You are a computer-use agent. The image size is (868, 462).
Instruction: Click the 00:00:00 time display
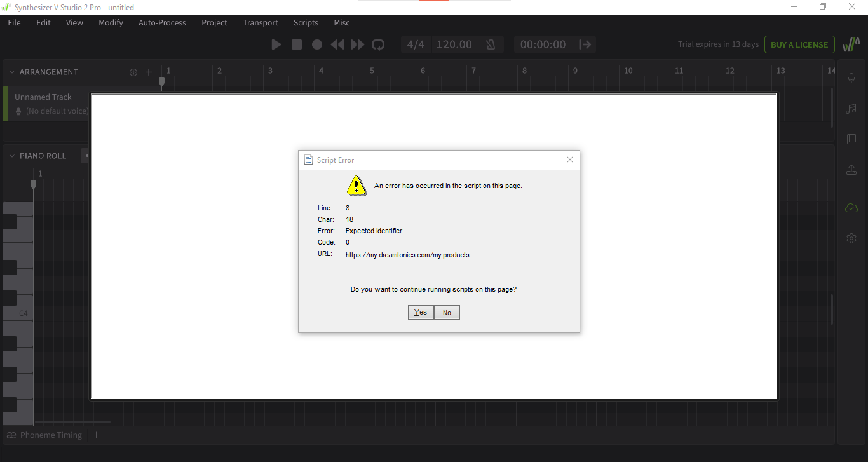543,44
